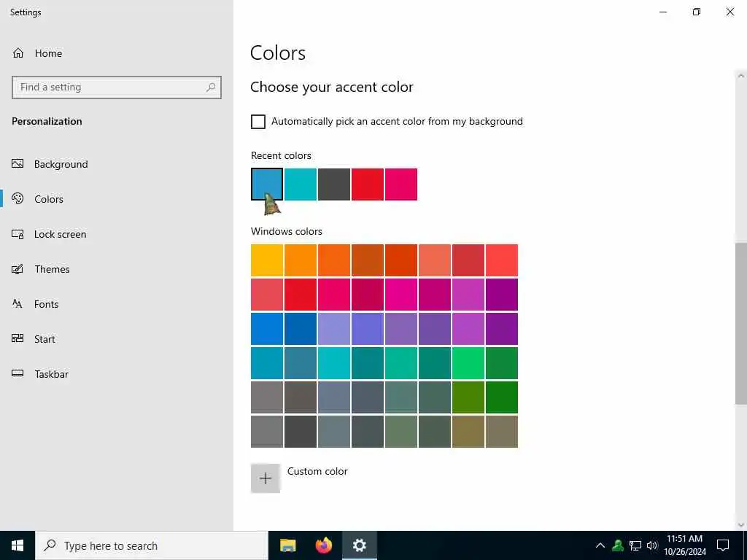
Task: Open the volume speaker icon
Action: point(652,545)
